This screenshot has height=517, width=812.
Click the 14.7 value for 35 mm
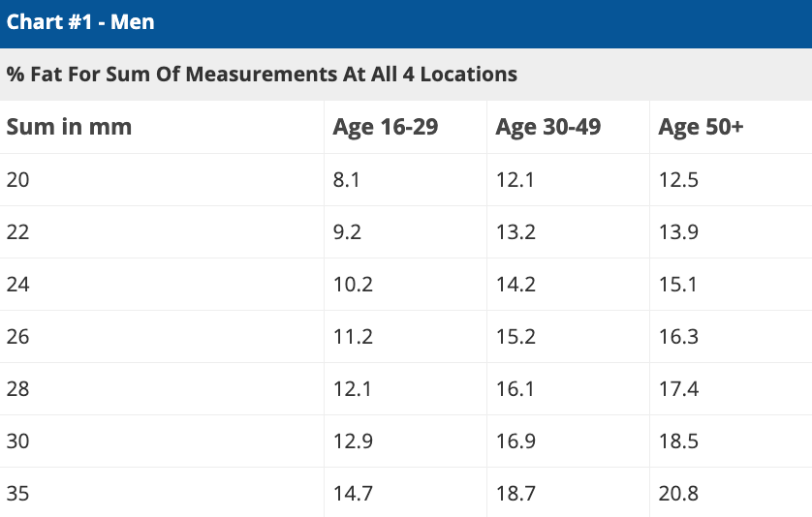[351, 494]
